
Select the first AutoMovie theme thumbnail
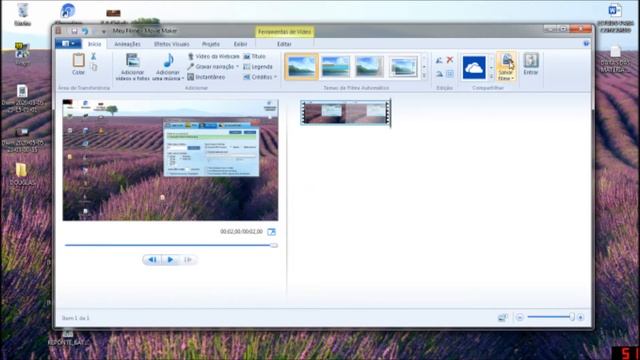302,67
